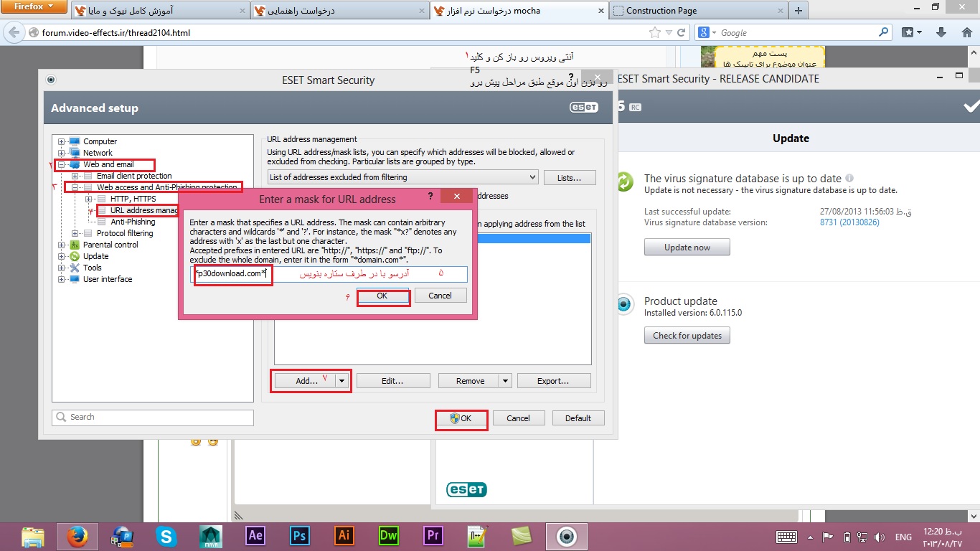Open After Effects from the taskbar
The width and height of the screenshot is (980, 551).
[255, 536]
